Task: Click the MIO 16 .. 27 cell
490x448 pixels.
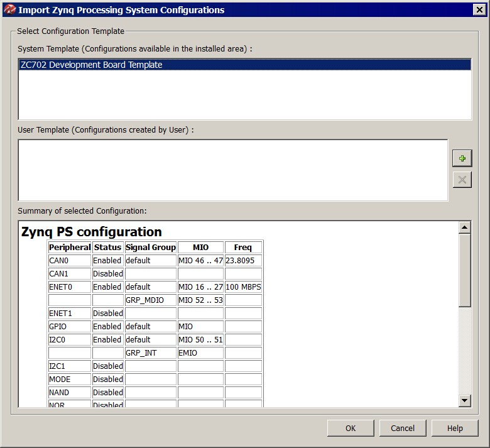Action: point(200,287)
